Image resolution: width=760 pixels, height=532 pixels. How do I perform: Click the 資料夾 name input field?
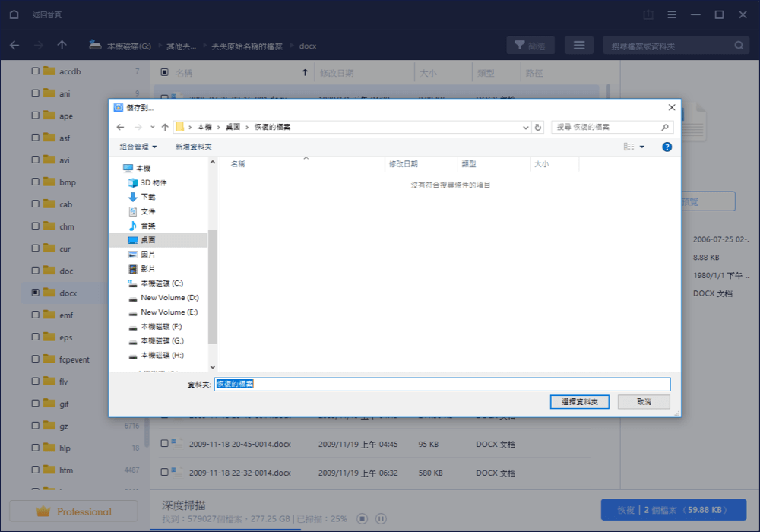442,384
